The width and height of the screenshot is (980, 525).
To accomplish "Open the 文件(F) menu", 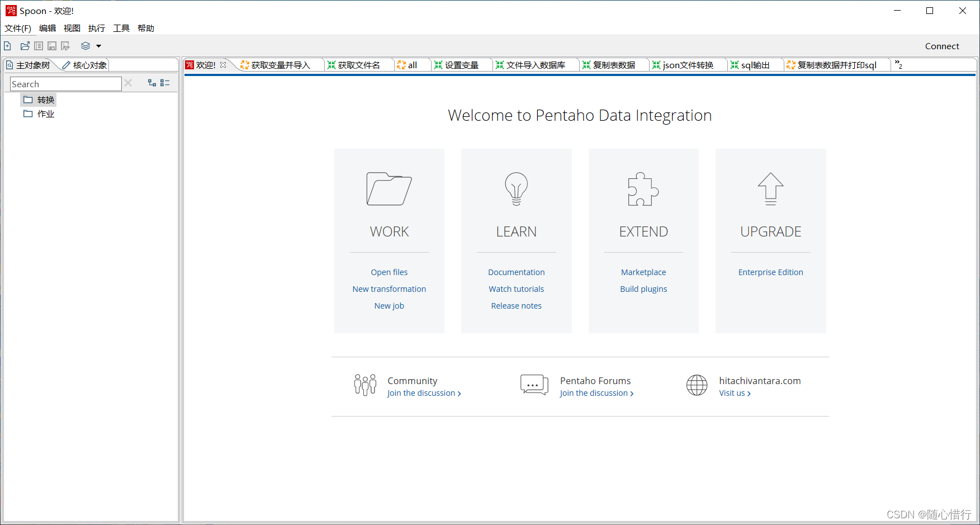I will (18, 28).
